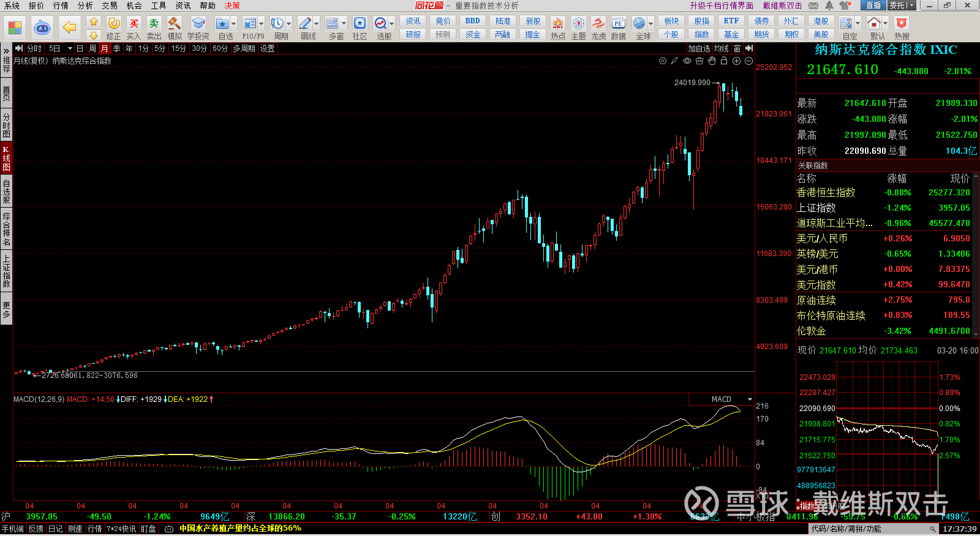Toggle the chart lock icon
Screen dimensions: 980x536
[724, 61]
